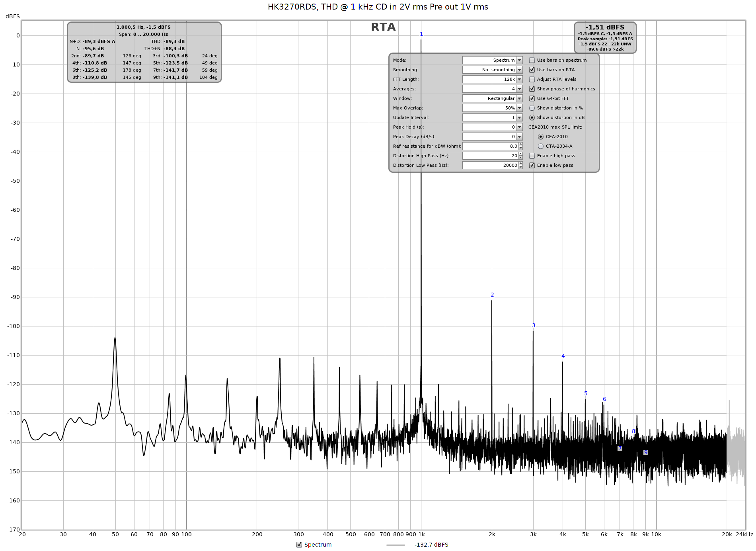Click harmonic marker 5 at 5 kHz
The height and width of the screenshot is (551, 756).
tap(586, 394)
